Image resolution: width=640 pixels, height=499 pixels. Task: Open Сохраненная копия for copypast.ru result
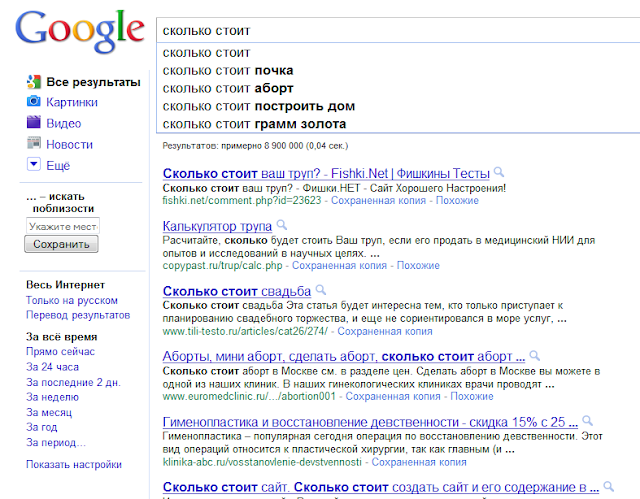pos(339,265)
